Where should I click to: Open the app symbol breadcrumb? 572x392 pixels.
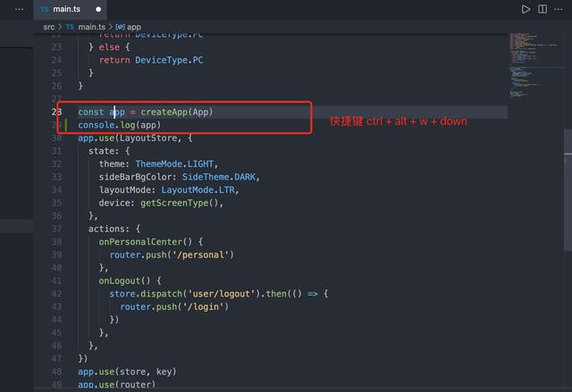point(133,27)
